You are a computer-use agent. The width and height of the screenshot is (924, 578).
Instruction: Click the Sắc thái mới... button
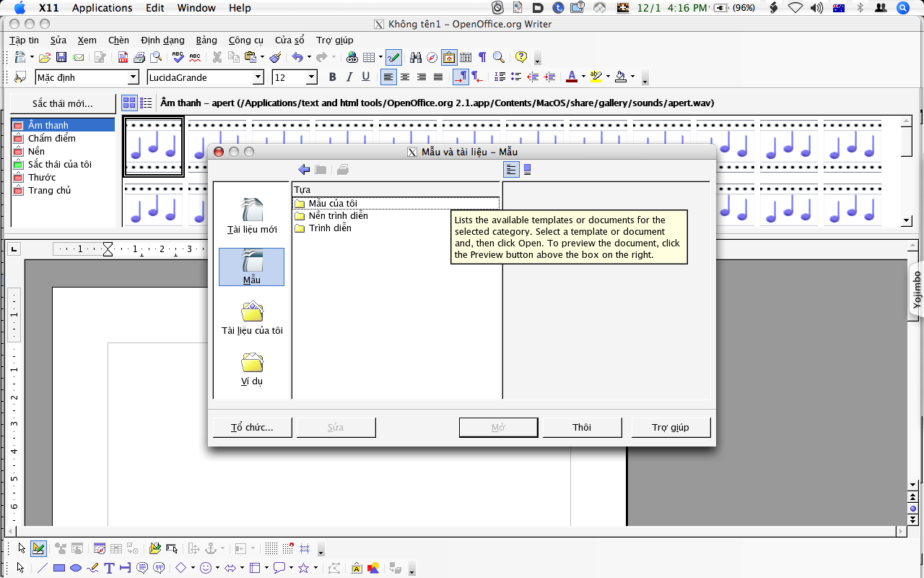click(x=63, y=103)
